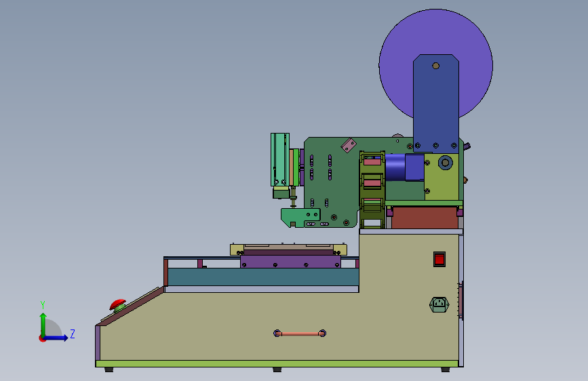Click the round bearing on the olive motor plate
The width and height of the screenshot is (588, 381).
tap(446, 163)
